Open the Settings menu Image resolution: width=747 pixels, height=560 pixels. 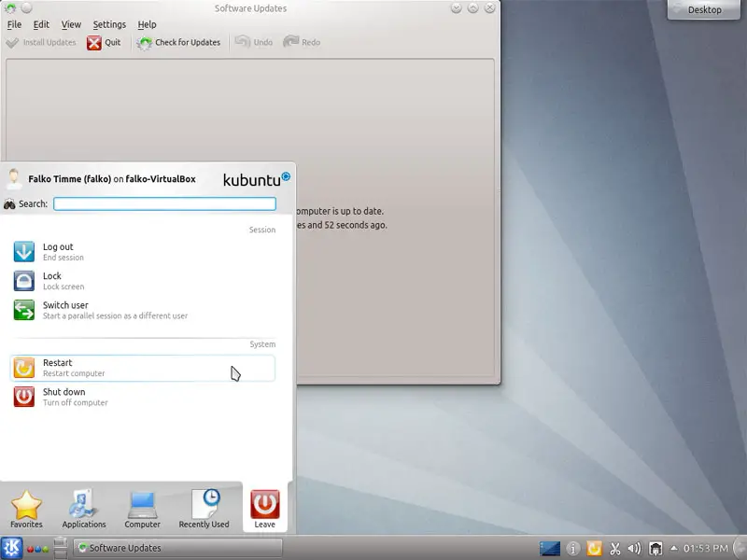click(x=109, y=24)
